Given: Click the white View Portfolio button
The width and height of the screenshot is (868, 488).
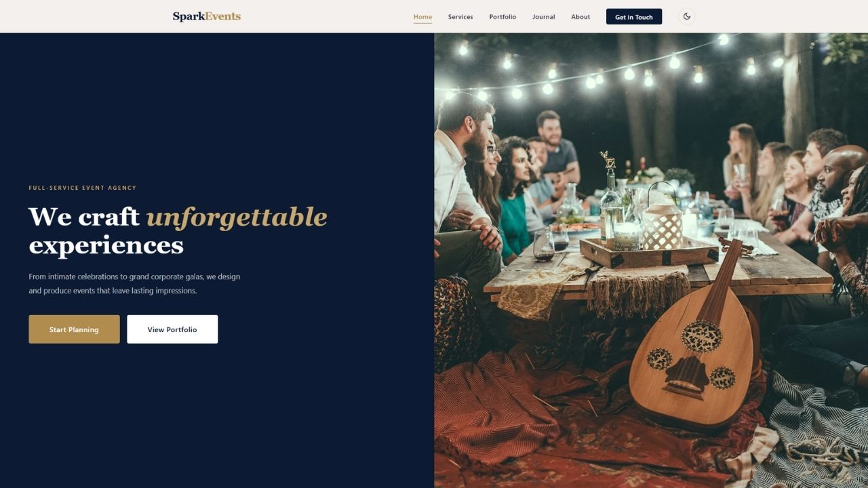Looking at the screenshot, I should click(x=172, y=329).
